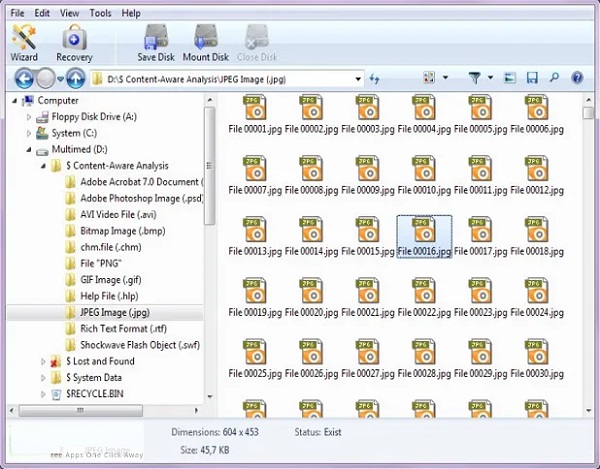This screenshot has height=469, width=600.
Task: Click file list scrollbar up arrow
Action: (x=589, y=100)
